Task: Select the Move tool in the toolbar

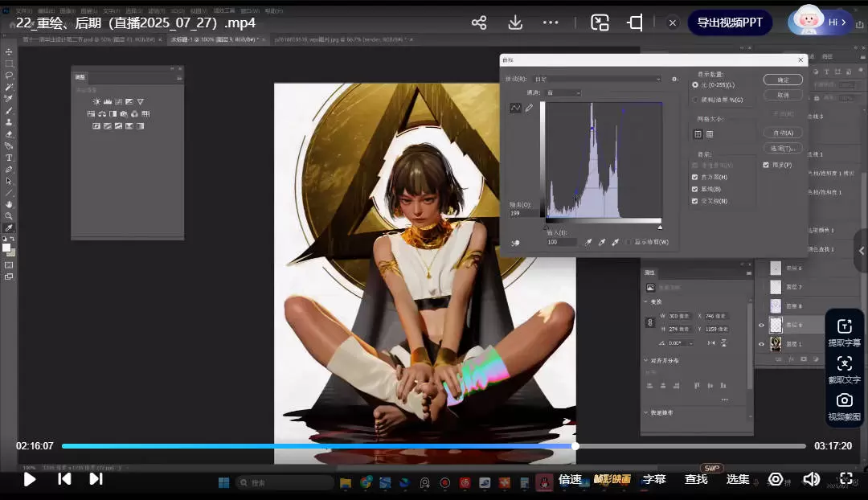Action: point(9,49)
